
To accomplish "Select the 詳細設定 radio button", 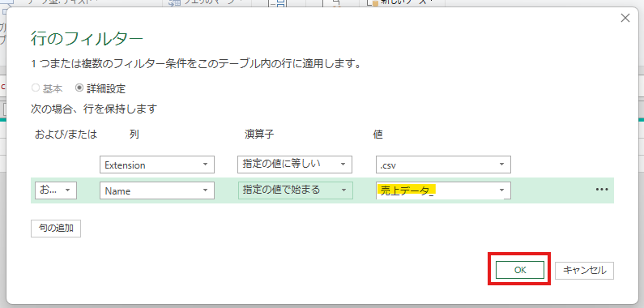I will click(x=79, y=88).
